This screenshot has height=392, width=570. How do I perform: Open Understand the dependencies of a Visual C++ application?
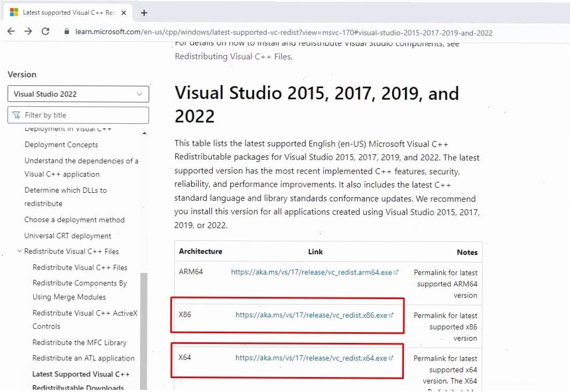[81, 168]
